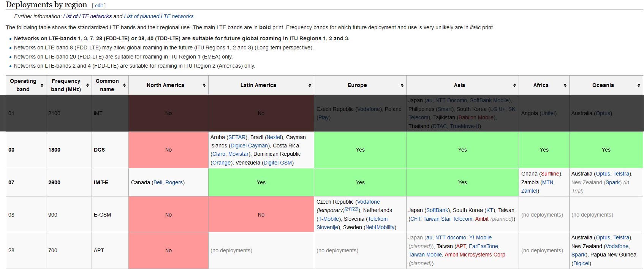Click the Movistar link under Costa Rica
Viewport: 644px width, 269px height.
[238, 154]
